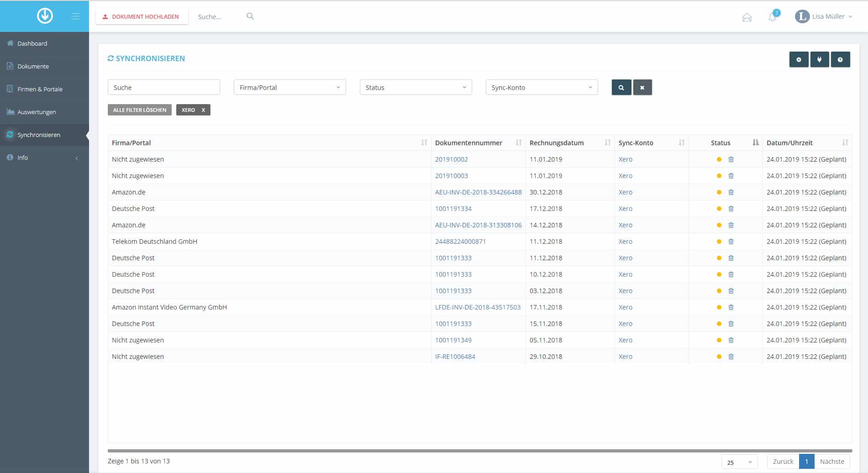Open the notifications bell icon

pyautogui.click(x=773, y=17)
